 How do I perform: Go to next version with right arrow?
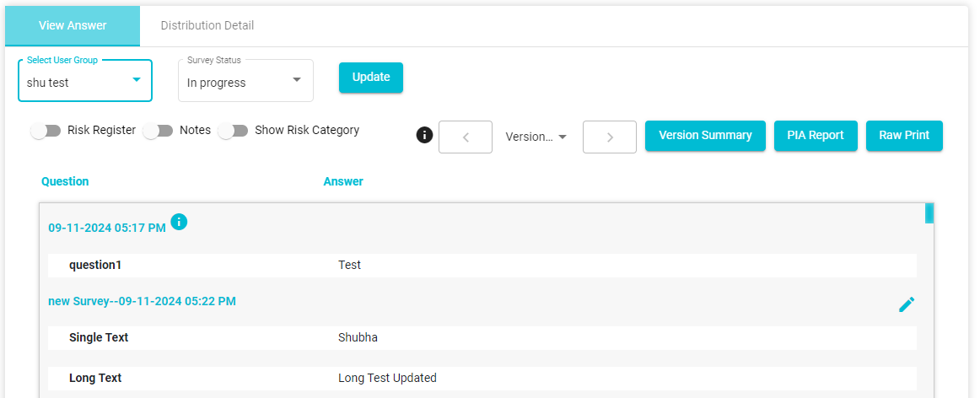click(610, 137)
